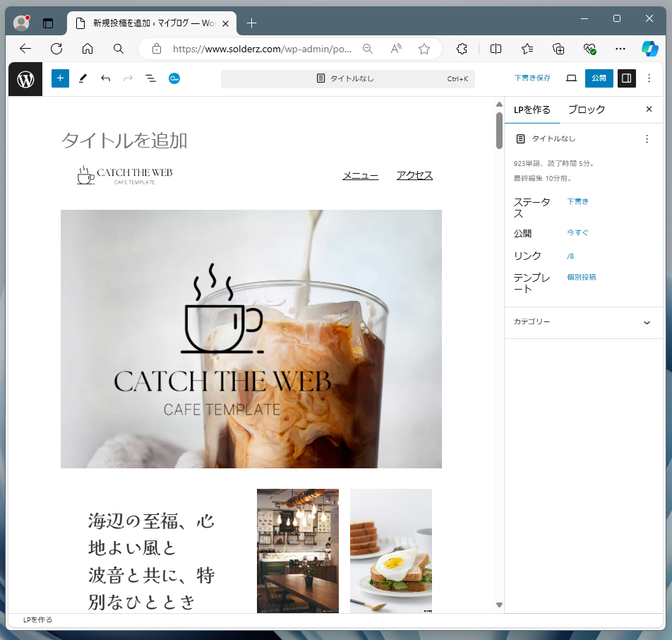The image size is (672, 640).
Task: Open the browser settings and more menu
Action: click(x=620, y=49)
